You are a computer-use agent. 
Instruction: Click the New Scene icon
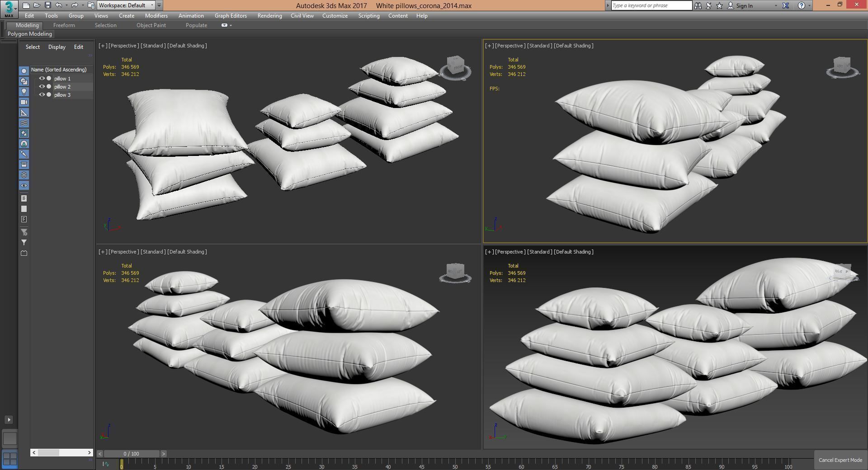pos(26,5)
